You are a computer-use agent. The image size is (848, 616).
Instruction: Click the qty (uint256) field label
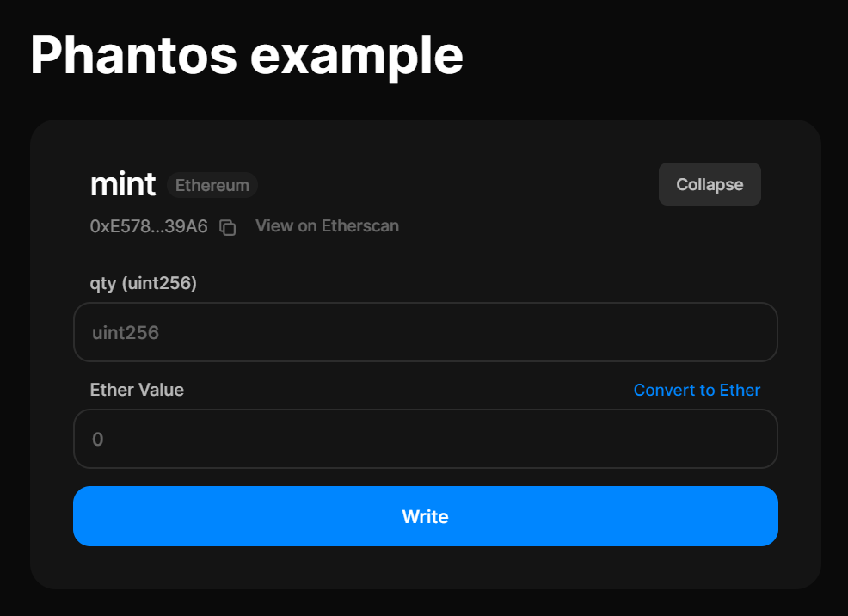coord(144,283)
